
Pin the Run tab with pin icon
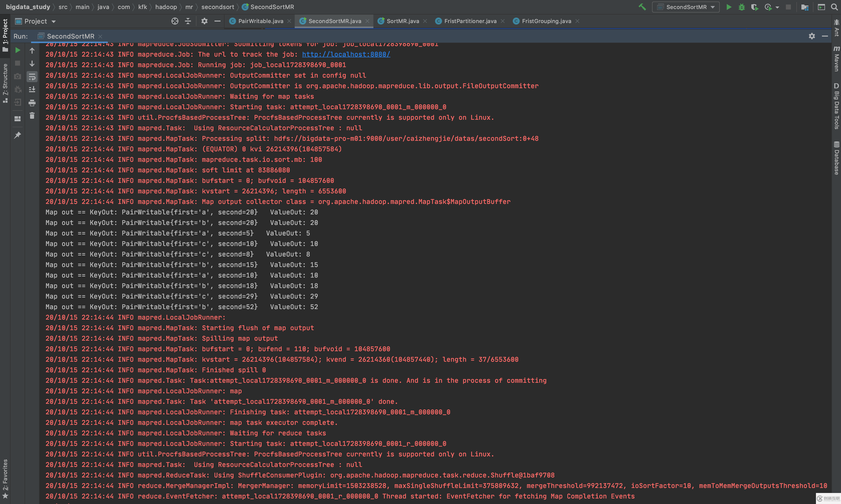(18, 135)
